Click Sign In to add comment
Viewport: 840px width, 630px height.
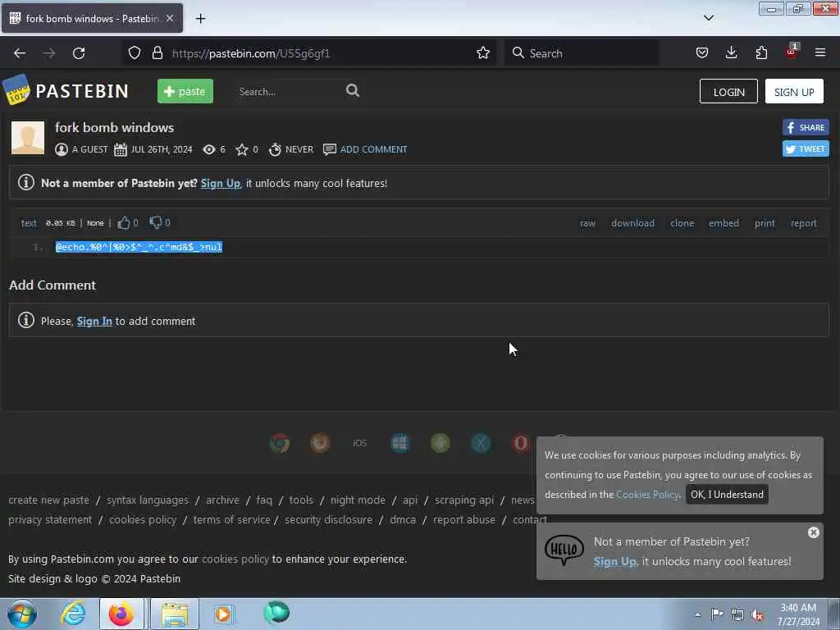pos(94,321)
